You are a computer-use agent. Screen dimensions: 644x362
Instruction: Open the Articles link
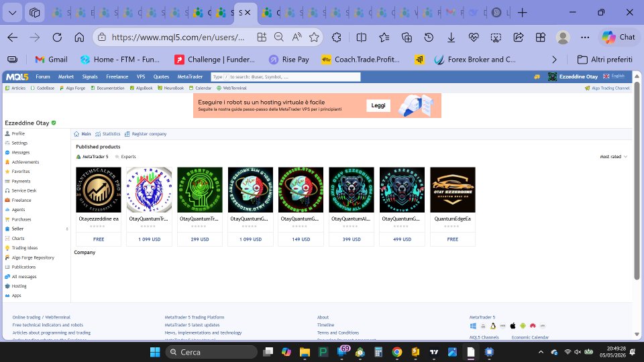coord(15,88)
